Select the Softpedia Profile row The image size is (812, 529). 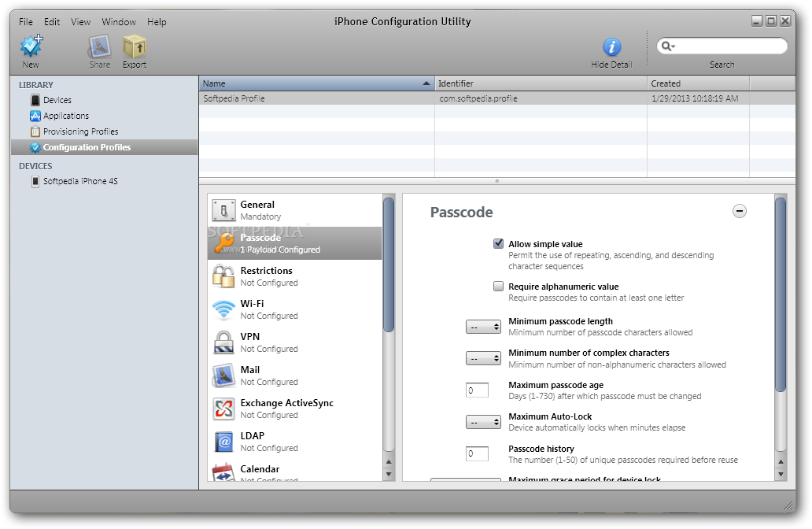click(497, 98)
